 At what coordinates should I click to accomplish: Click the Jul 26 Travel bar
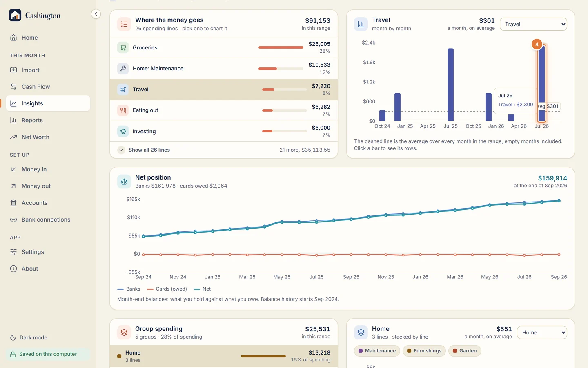tap(541, 83)
